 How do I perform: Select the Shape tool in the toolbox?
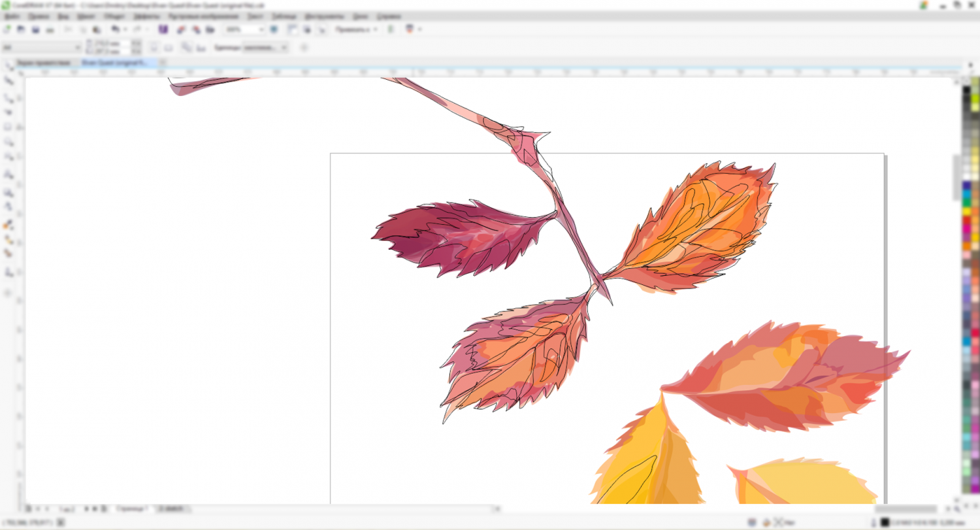point(9,81)
